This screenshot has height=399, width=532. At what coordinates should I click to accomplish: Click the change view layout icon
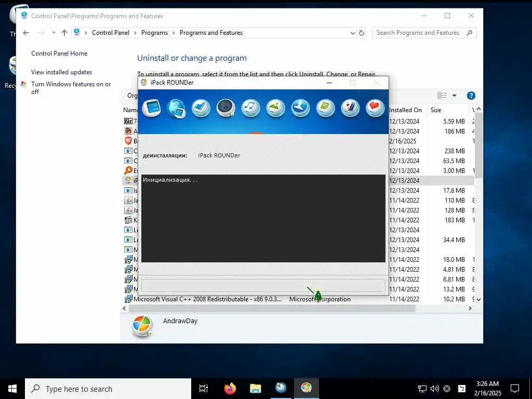[x=442, y=96]
